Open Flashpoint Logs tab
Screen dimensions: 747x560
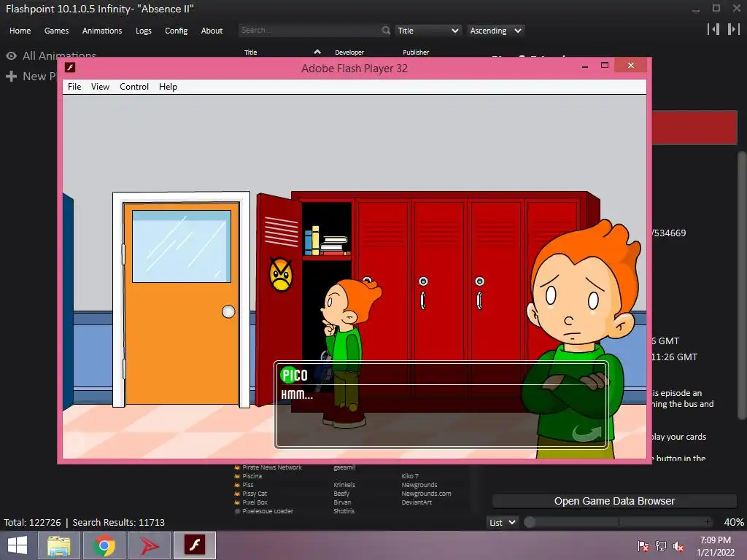(144, 31)
